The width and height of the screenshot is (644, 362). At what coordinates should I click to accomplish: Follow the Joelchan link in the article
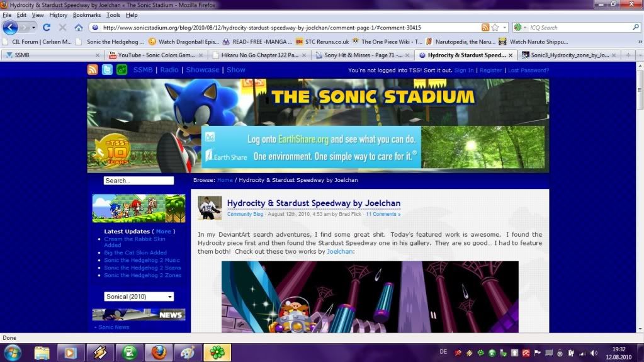click(x=340, y=251)
